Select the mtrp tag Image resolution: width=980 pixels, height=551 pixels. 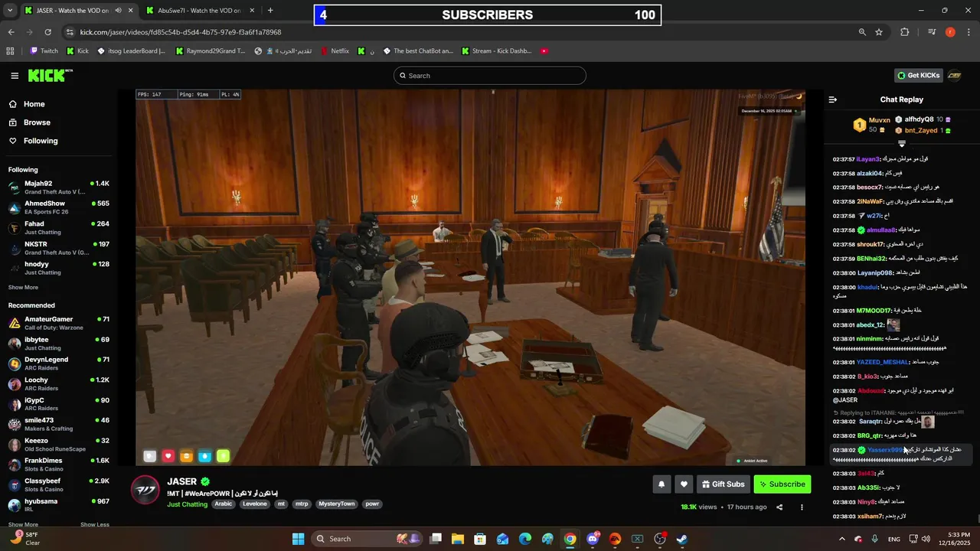(x=302, y=504)
